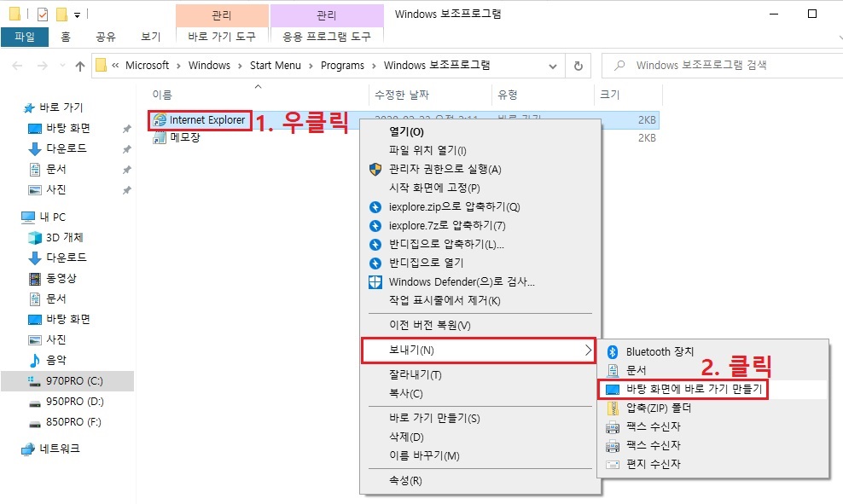Select 바탕 화면 under 바로 가기
Screen dimensions: 843x504
67,129
